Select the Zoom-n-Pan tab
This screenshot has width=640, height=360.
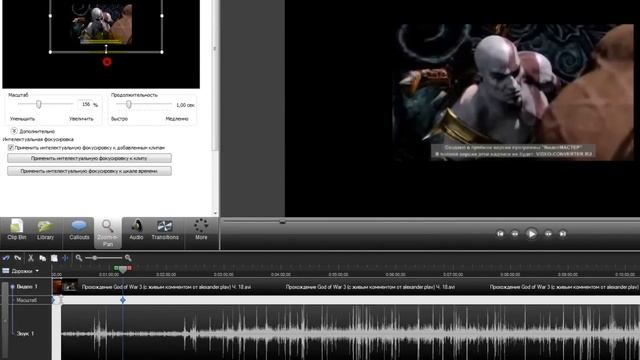(x=108, y=233)
